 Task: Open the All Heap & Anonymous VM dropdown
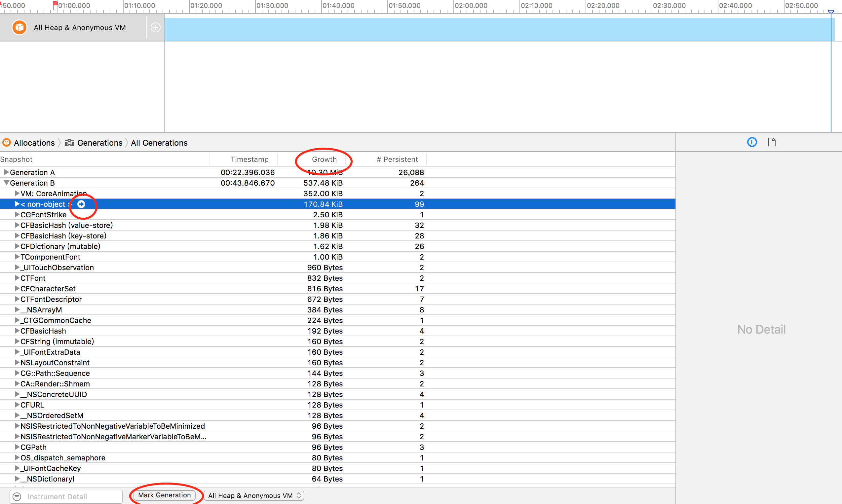pos(254,495)
